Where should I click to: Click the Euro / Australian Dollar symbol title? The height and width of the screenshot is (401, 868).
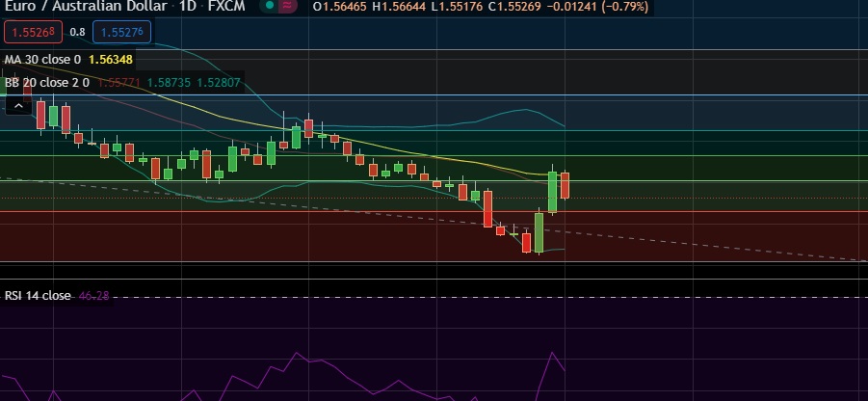coord(87,6)
